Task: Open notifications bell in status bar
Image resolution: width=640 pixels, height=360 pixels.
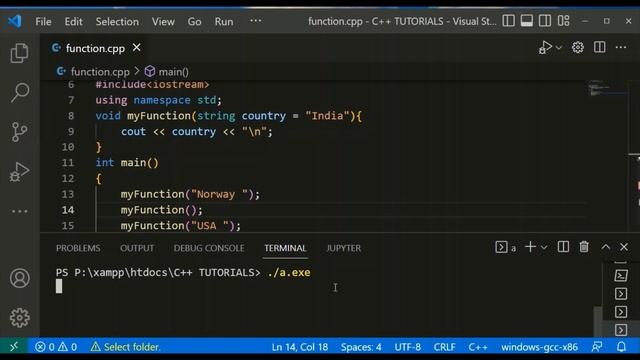Action: 621,347
